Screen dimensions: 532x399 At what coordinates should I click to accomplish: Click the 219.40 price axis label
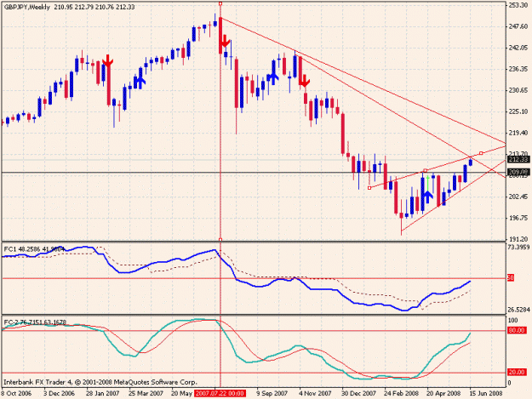pos(518,133)
